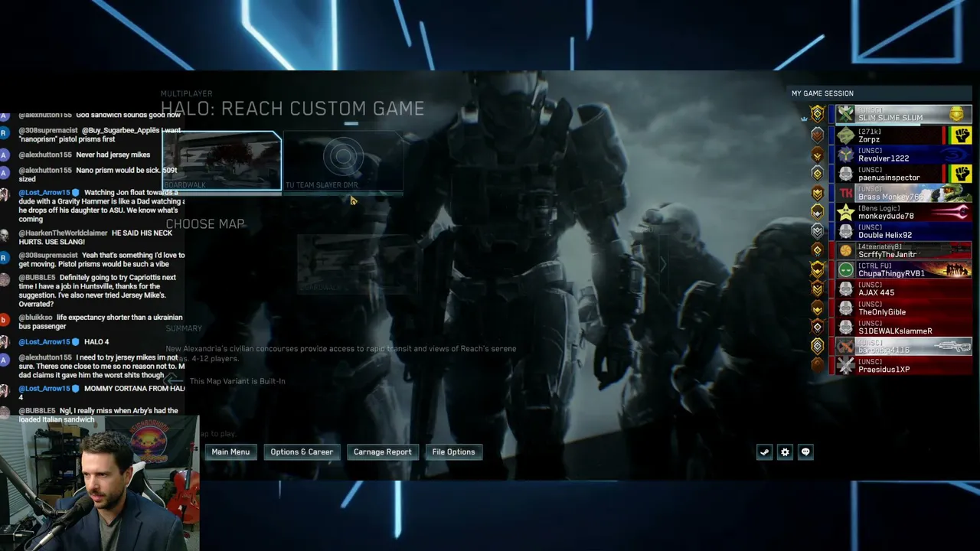Viewport: 980px width, 551px height.
Task: Click the rank badge beside Praesidus1XP
Action: [x=818, y=365]
